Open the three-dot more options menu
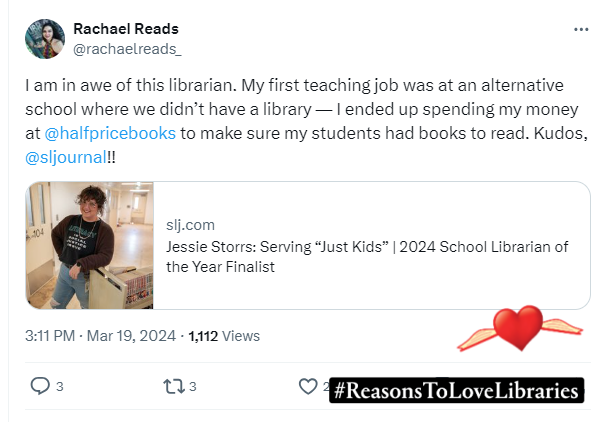607x422 pixels. tap(581, 30)
